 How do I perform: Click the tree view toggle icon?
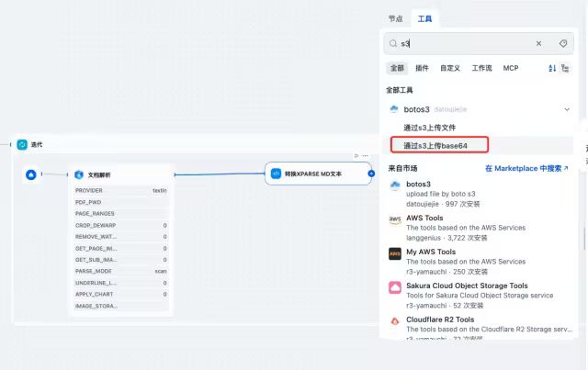565,68
